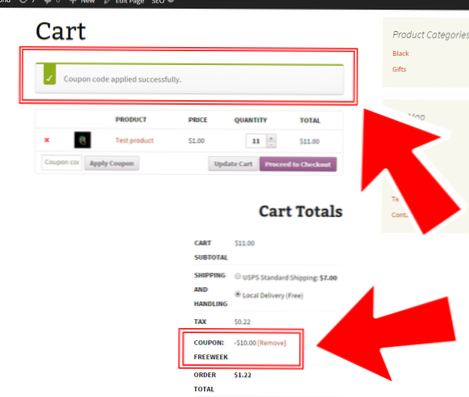Click the Cart Totals heading
Image resolution: width=469 pixels, height=397 pixels.
[x=301, y=211]
